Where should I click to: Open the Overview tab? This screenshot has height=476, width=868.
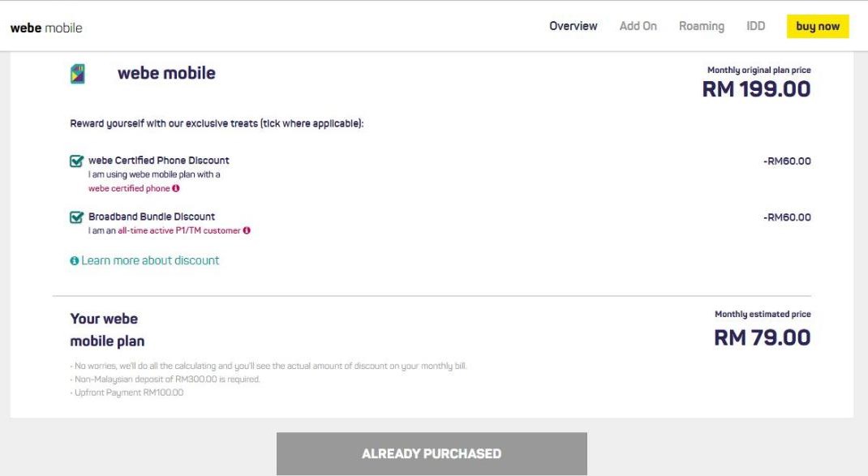point(573,26)
